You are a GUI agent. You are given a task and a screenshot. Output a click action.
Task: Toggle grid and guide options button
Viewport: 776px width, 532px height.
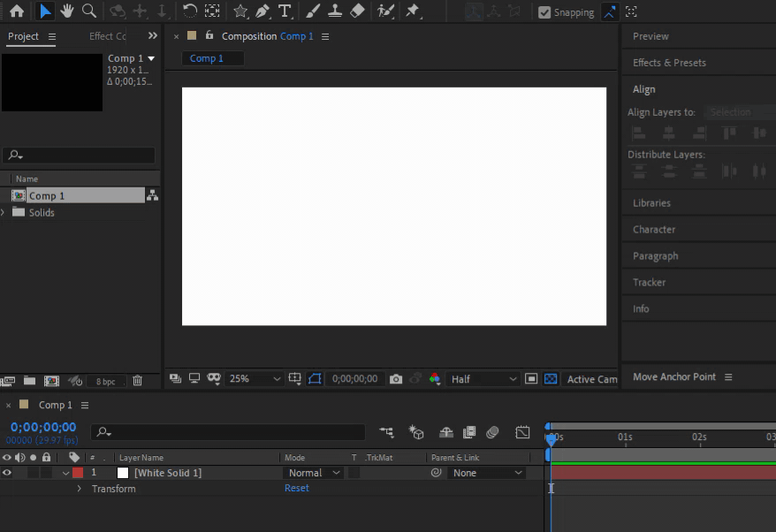(294, 378)
